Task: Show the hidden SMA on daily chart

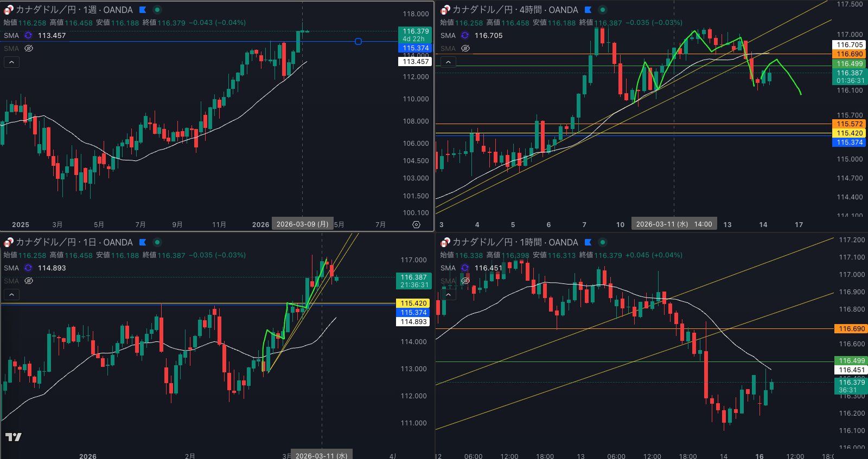Action: pyautogui.click(x=29, y=281)
